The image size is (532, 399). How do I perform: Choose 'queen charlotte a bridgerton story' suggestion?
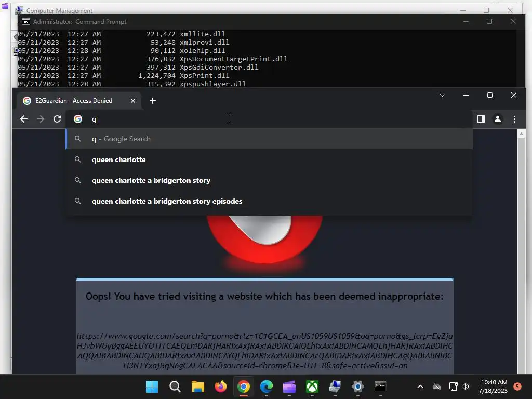pyautogui.click(x=269, y=180)
